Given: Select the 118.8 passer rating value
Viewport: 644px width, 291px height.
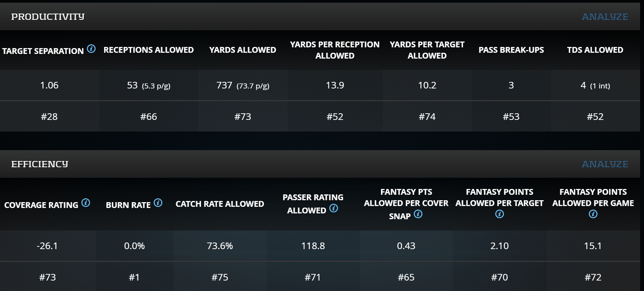Looking at the screenshot, I should (313, 246).
